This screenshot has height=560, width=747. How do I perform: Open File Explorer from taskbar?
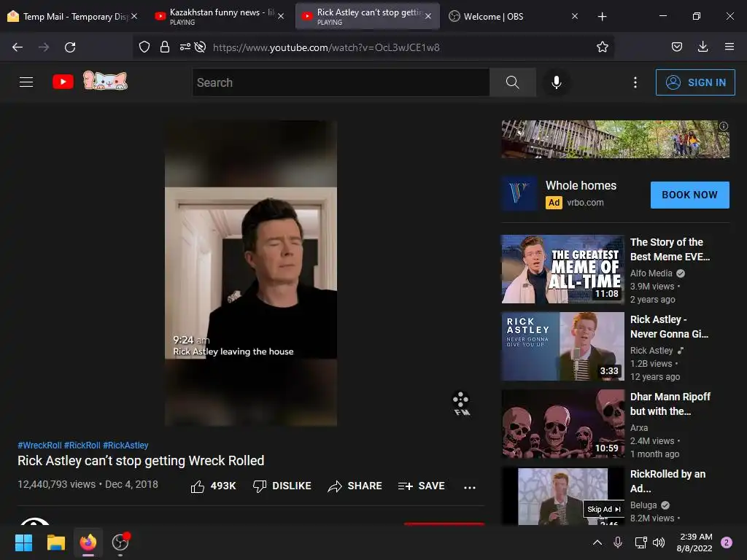click(x=55, y=542)
